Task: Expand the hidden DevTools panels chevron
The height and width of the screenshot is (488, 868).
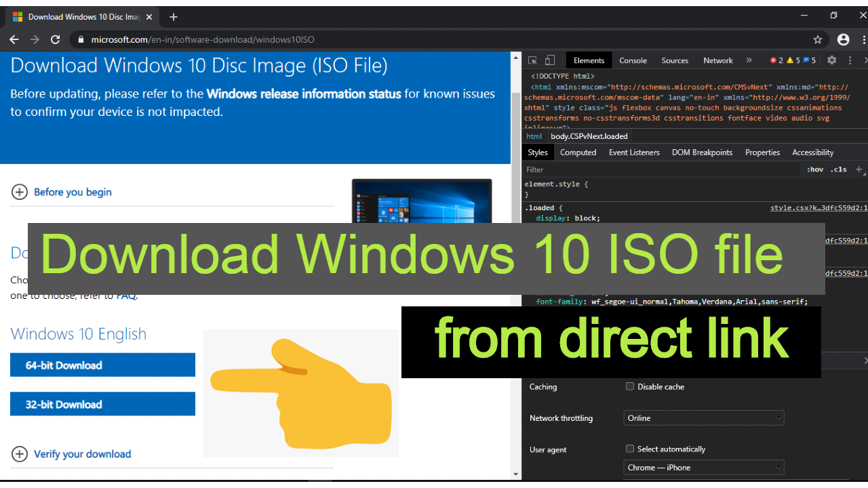Action: pos(749,60)
